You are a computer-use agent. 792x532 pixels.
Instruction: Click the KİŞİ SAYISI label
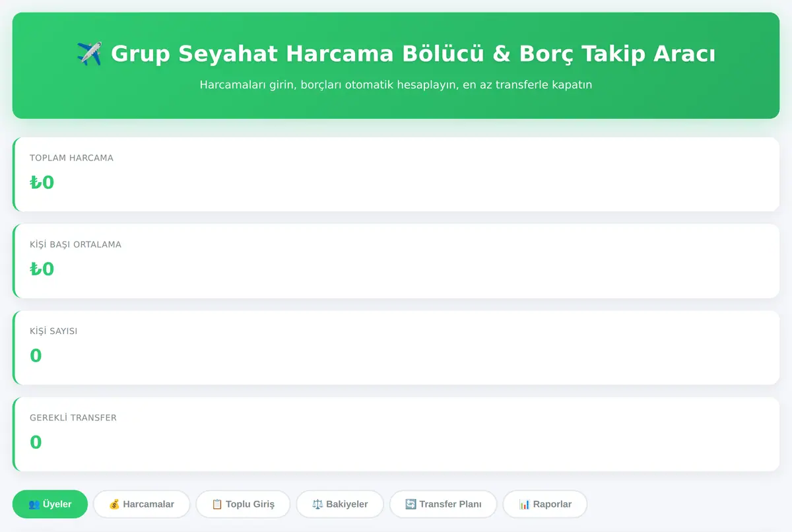(x=53, y=331)
